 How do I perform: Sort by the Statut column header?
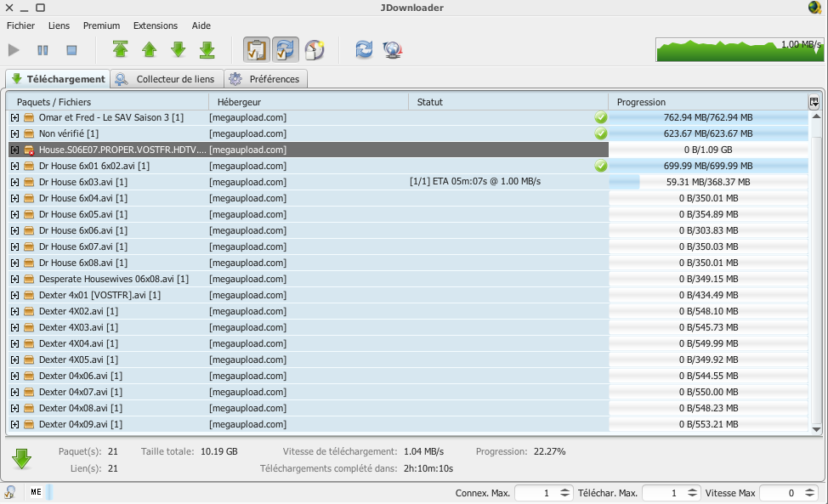point(508,102)
